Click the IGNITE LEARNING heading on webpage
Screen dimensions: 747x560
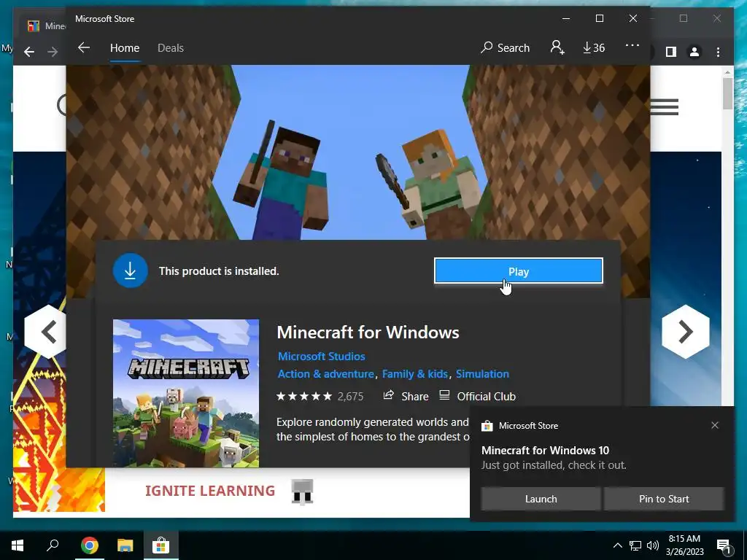pos(210,491)
